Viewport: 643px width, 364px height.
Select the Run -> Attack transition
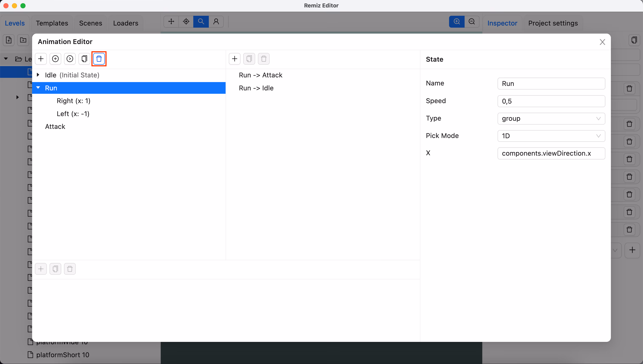pos(260,75)
